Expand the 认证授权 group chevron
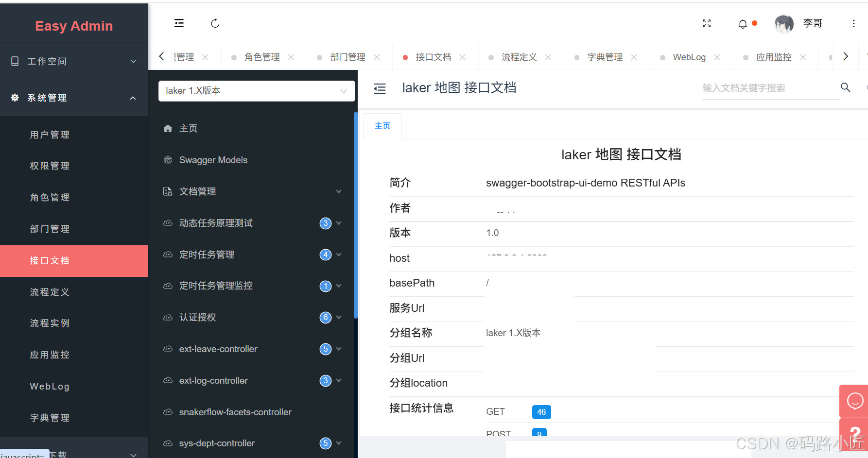Screen dimensions: 868x458 coord(339,317)
